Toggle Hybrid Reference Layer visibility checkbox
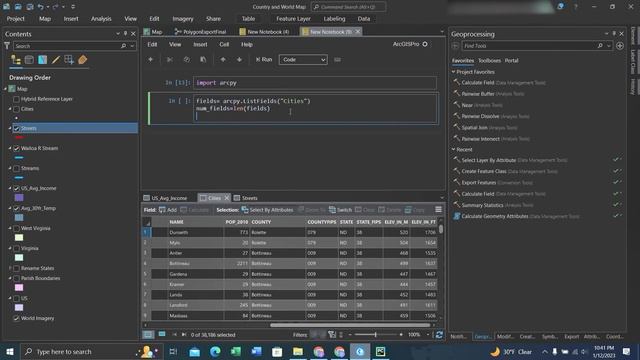Screen dimensions: 640x360 point(16,99)
